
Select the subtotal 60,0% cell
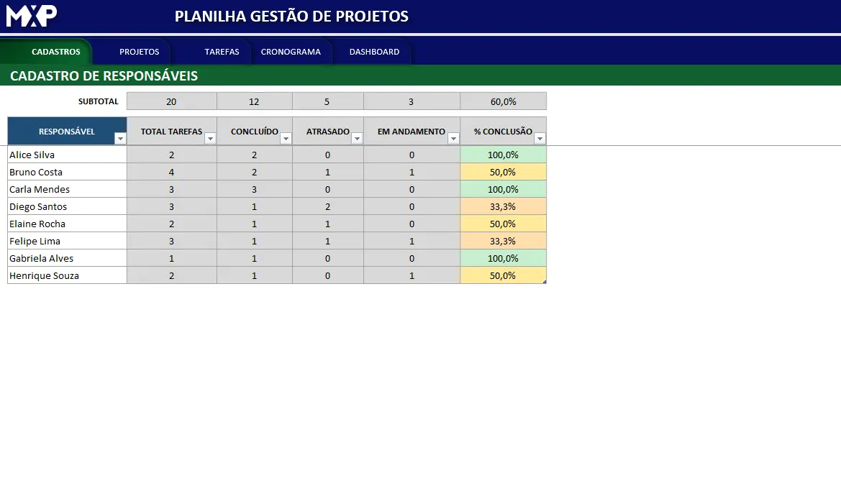[x=503, y=101]
